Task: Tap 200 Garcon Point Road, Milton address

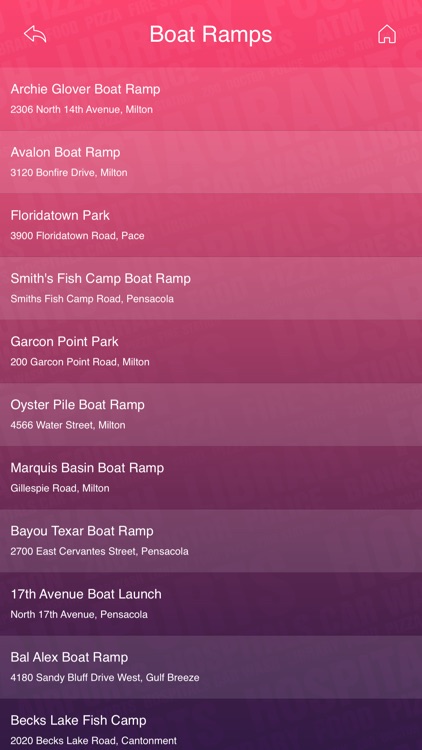Action: [x=80, y=362]
